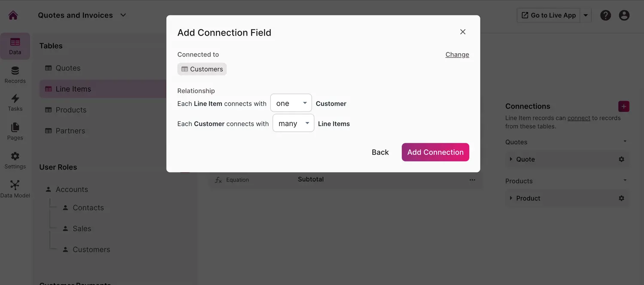
Task: Click the Add Connection button
Action: (x=435, y=152)
